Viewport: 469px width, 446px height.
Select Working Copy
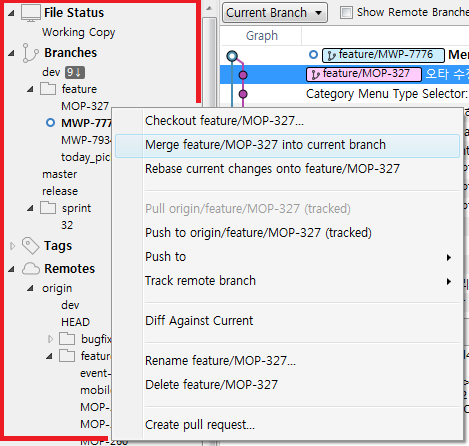pyautogui.click(x=79, y=32)
